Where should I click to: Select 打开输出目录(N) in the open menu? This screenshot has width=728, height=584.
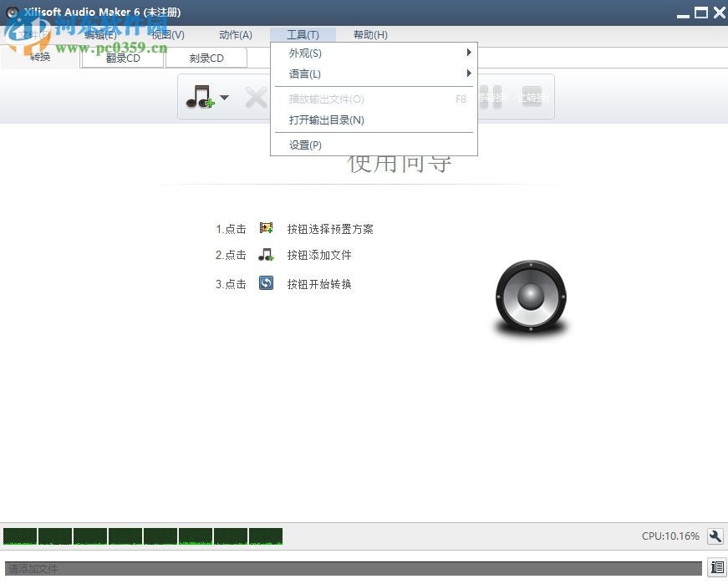pyautogui.click(x=325, y=120)
